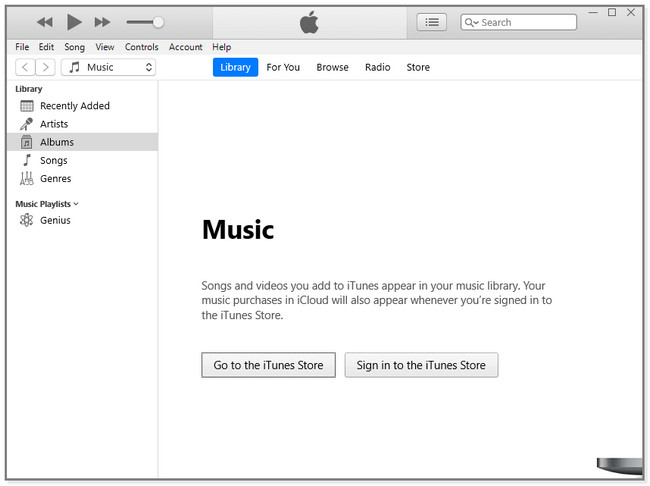Screen dimensions: 650x486
Task: Click Sign in to the iTunes Store
Action: (421, 365)
